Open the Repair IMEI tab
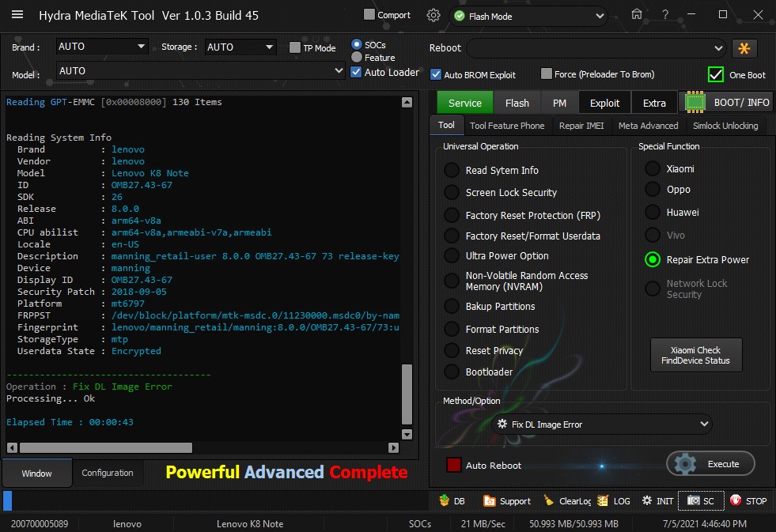The width and height of the screenshot is (776, 532). coord(581,126)
